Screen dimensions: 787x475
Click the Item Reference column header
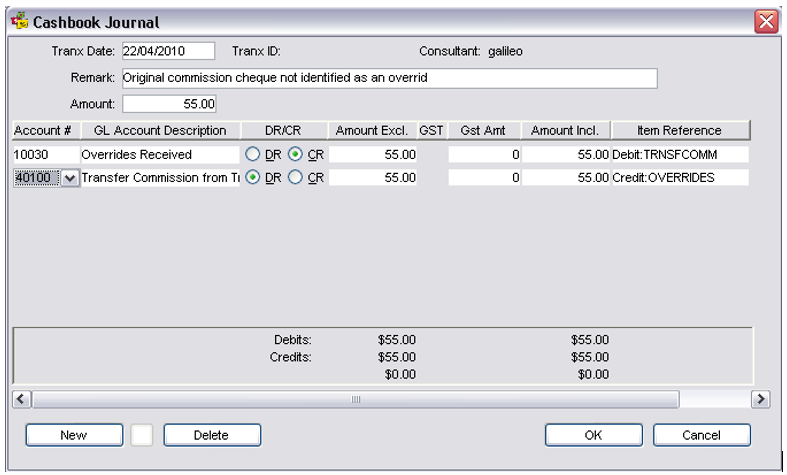[681, 131]
